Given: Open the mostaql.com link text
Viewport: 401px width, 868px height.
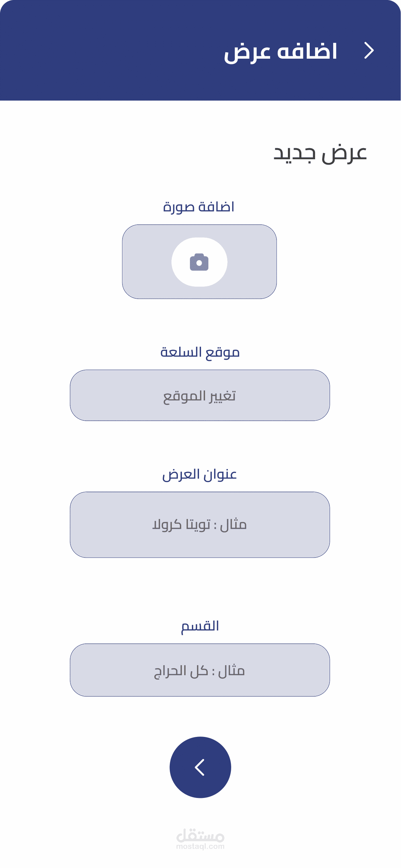Looking at the screenshot, I should (200, 846).
